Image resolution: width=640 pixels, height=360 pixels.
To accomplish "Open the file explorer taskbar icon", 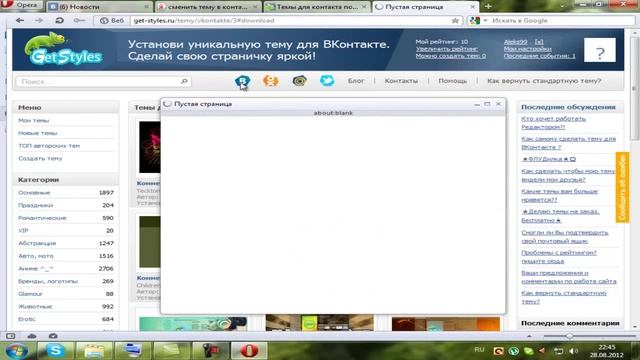I will [94, 350].
